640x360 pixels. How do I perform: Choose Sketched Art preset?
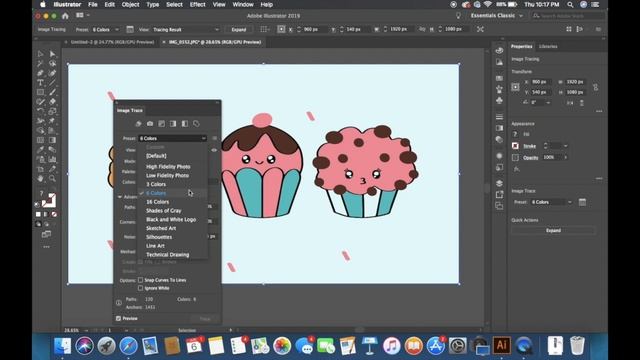tap(161, 228)
